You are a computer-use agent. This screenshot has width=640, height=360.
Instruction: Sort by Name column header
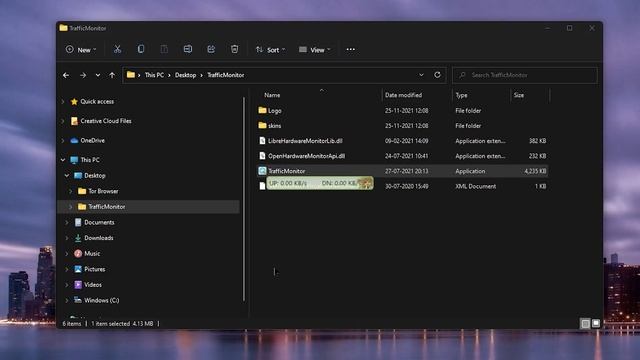point(272,95)
